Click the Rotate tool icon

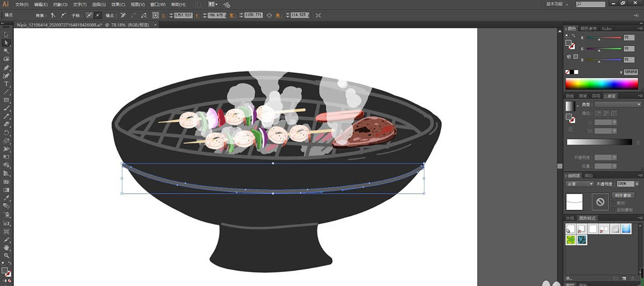6,132
